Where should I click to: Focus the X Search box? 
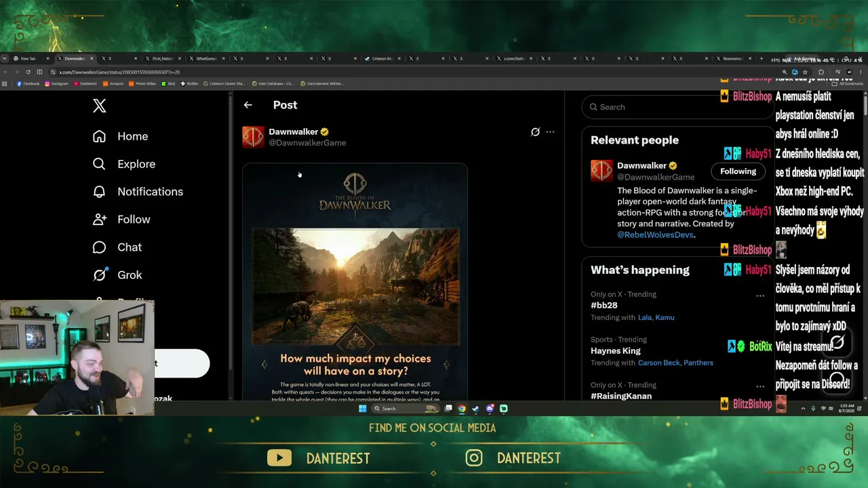677,107
